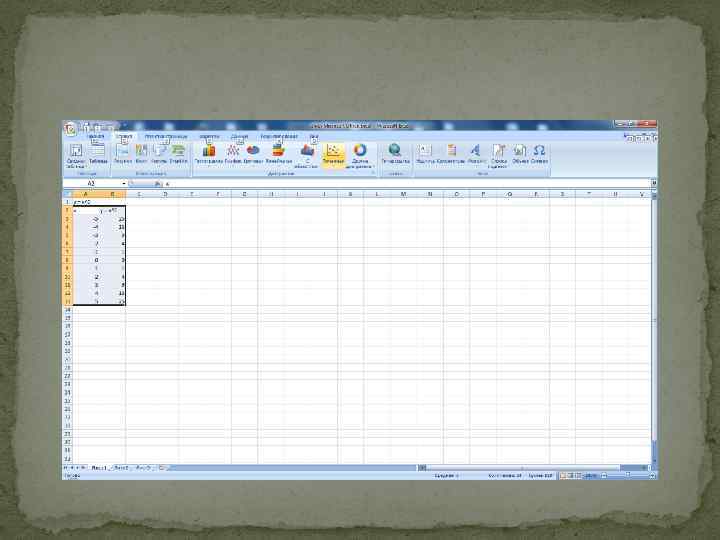
Task: Insert a Picture from file
Action: point(123,154)
